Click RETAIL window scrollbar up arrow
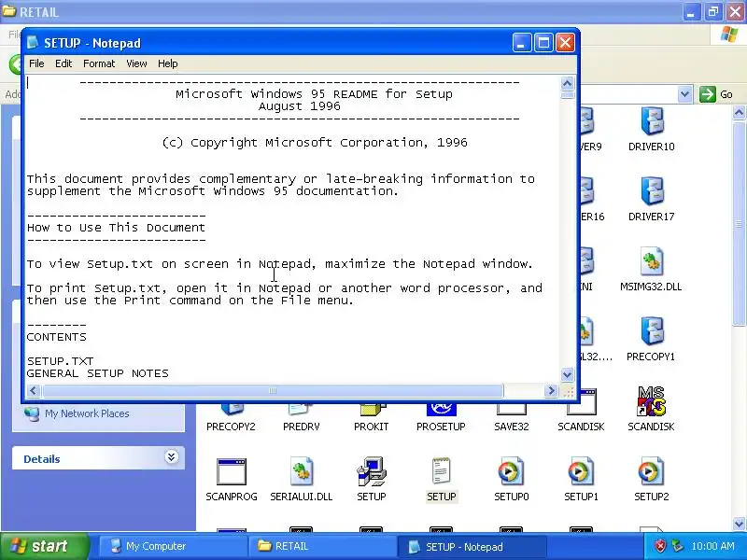 click(739, 113)
